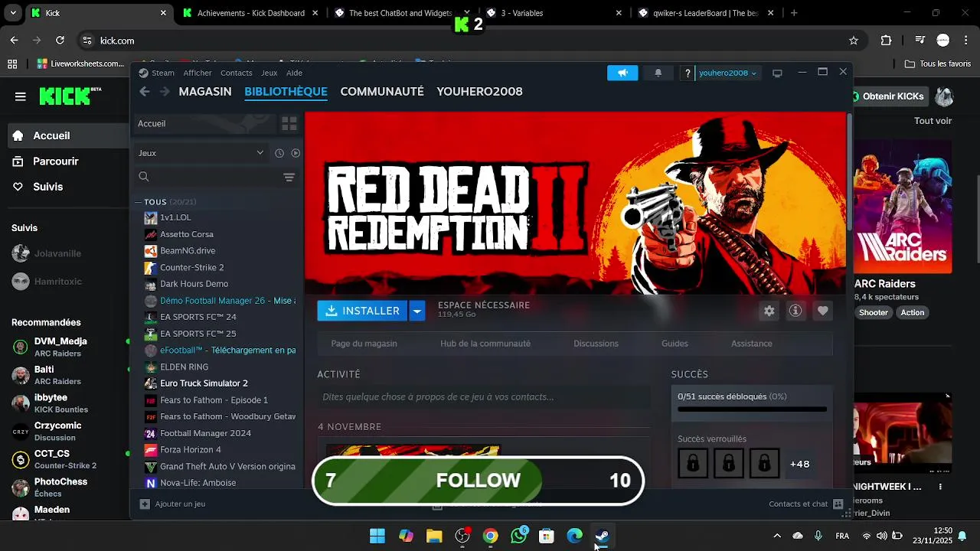Switch to Achievements - Kick Dashboard browser tab
This screenshot has height=551, width=980.
tap(250, 13)
